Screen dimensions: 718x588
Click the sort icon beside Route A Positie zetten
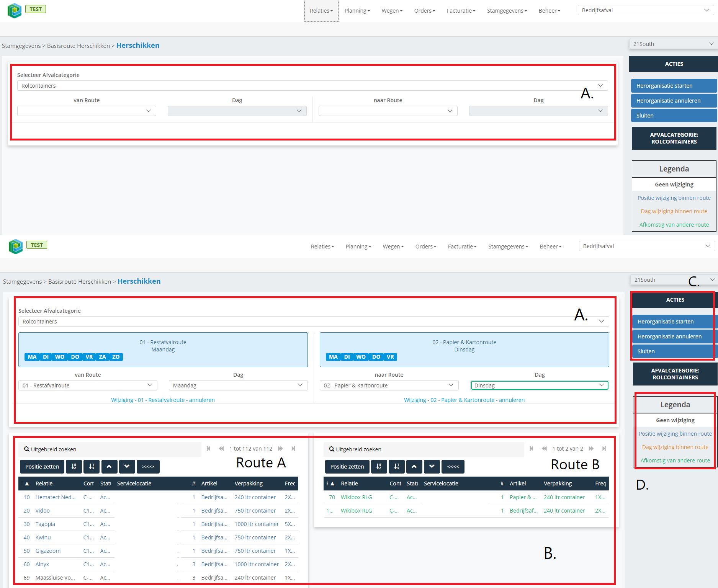[x=74, y=466]
